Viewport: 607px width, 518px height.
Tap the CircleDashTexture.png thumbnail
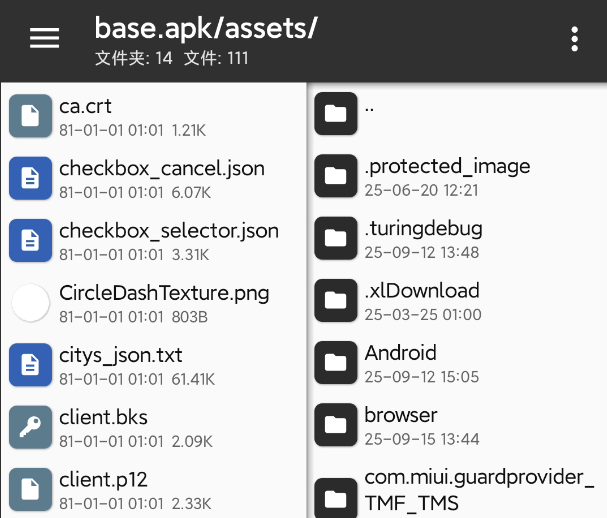31,302
